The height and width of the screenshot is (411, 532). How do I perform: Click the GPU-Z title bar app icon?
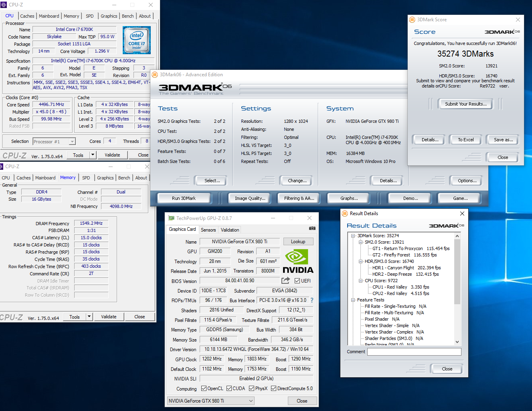(x=172, y=218)
